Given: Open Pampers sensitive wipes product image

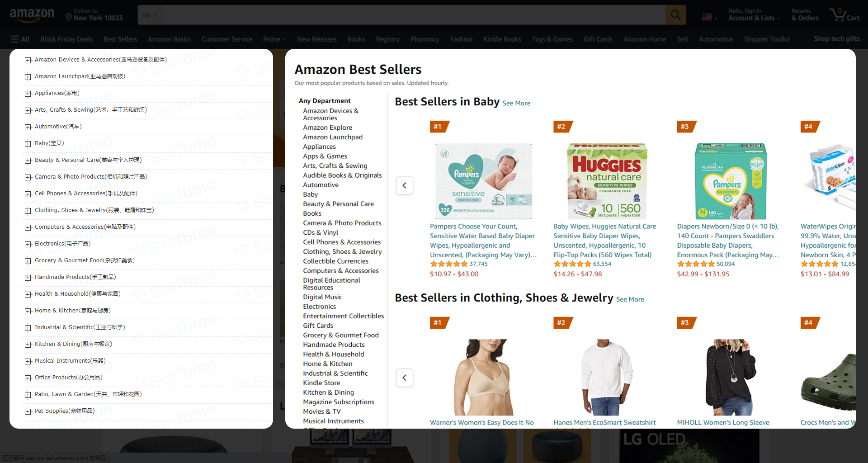Looking at the screenshot, I should tap(483, 181).
